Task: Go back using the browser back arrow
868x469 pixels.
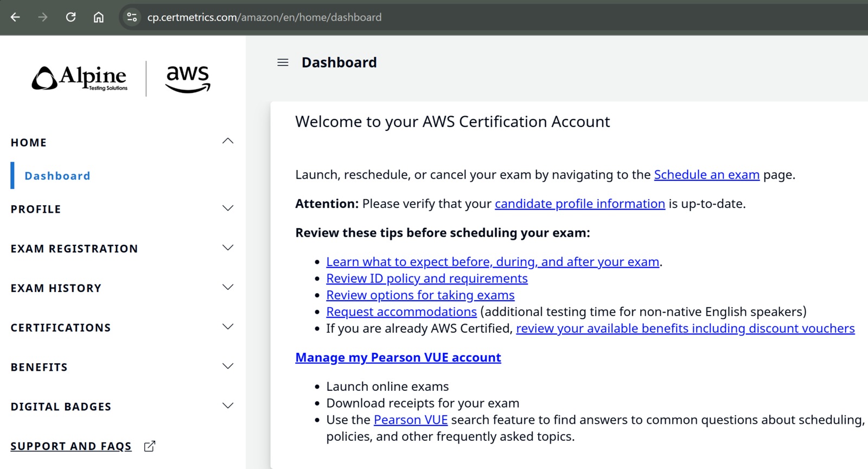Action: pos(15,17)
